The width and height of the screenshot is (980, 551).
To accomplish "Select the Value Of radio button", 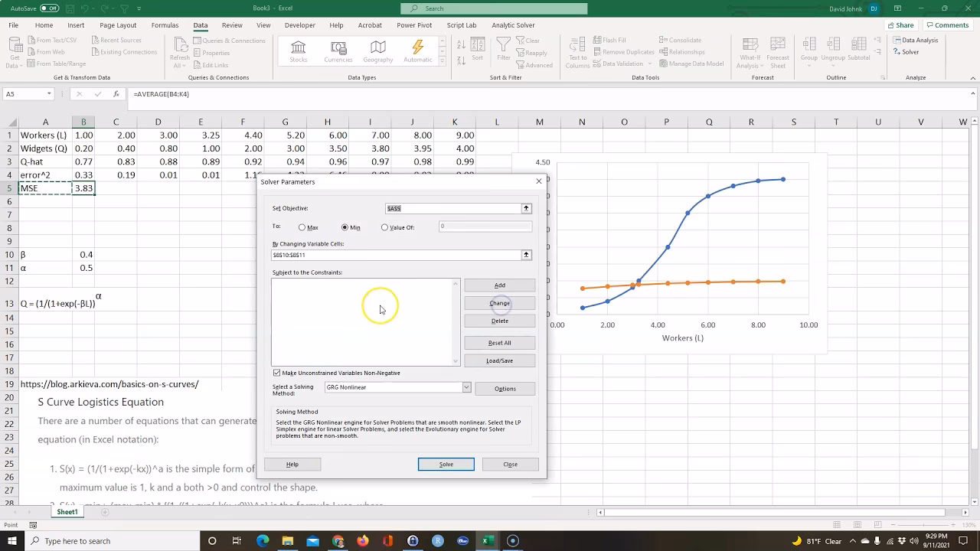I will pyautogui.click(x=384, y=227).
